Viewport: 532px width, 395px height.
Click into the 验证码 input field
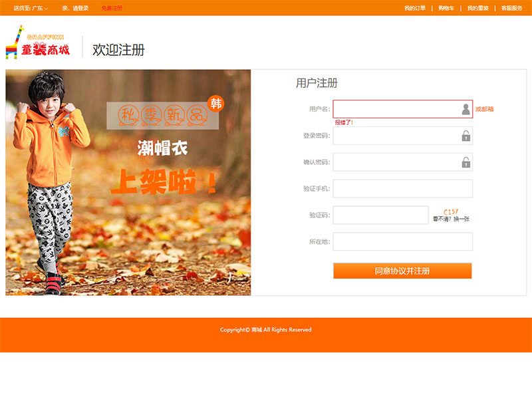[x=380, y=215]
